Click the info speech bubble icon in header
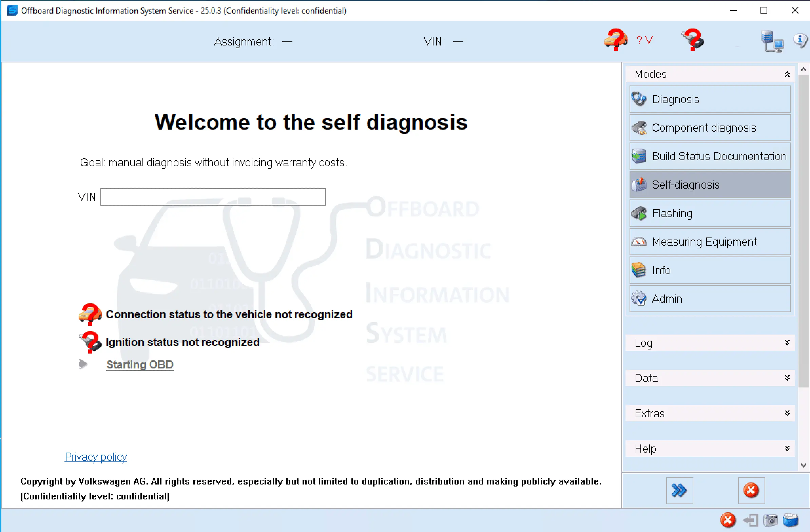Screen dimensions: 810x532 tap(800, 40)
